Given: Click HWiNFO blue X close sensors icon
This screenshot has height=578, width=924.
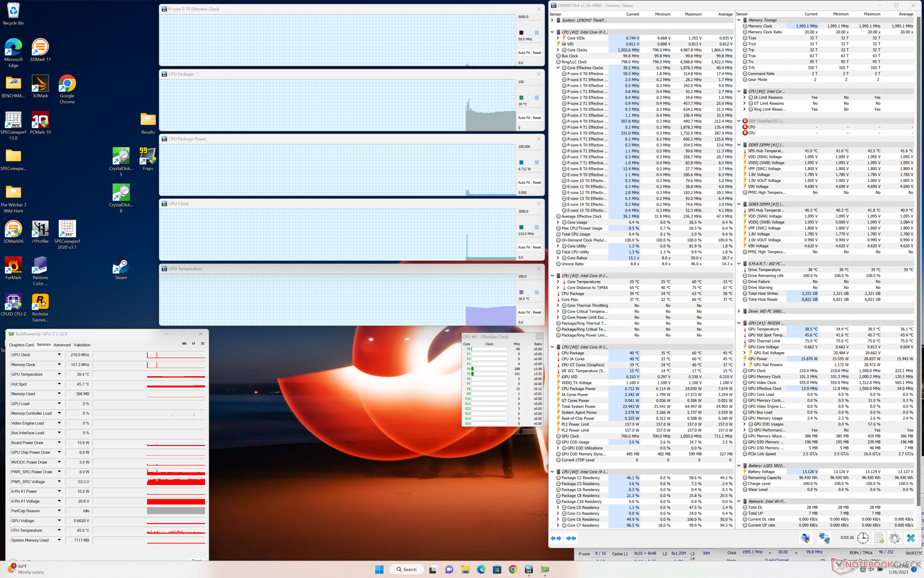Looking at the screenshot, I should 911,538.
